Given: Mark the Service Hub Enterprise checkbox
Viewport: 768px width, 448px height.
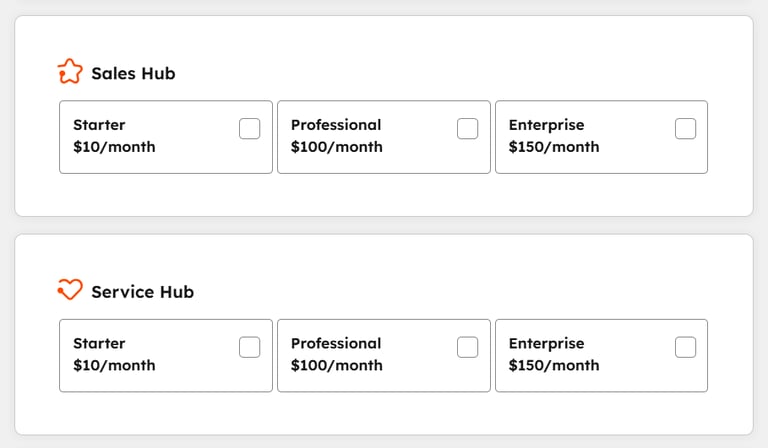Looking at the screenshot, I should pyautogui.click(x=685, y=347).
